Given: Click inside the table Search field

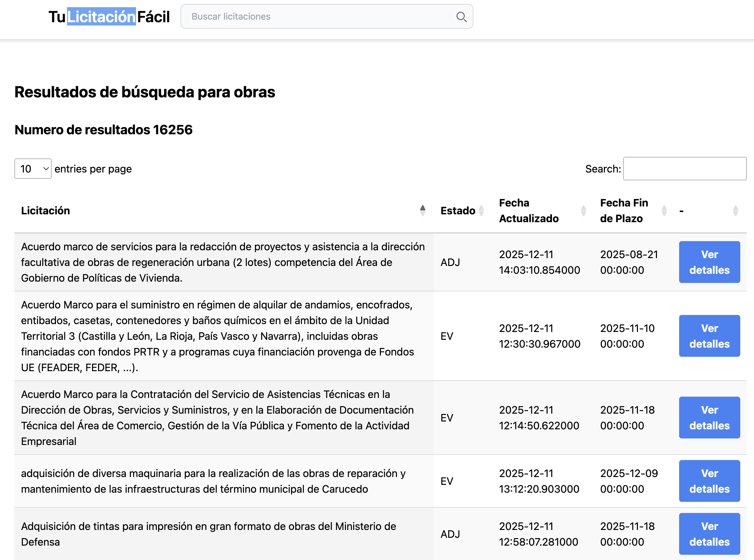Looking at the screenshot, I should (x=684, y=169).
